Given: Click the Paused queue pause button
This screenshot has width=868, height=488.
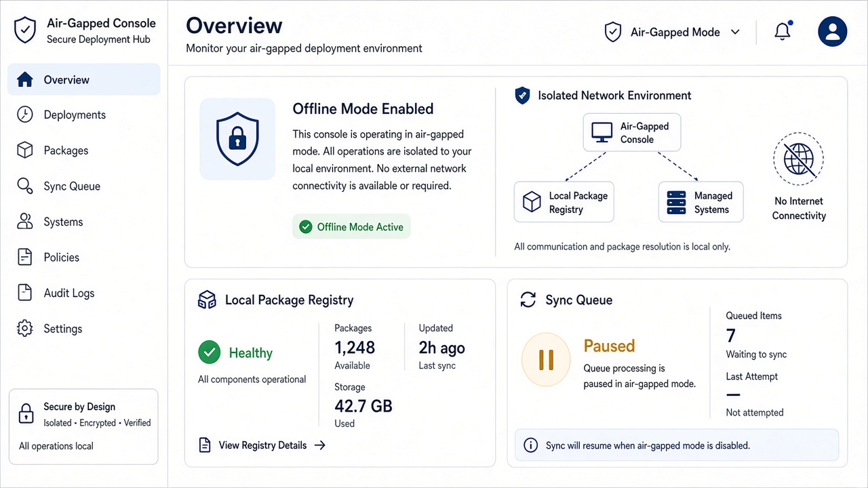Looking at the screenshot, I should [x=546, y=360].
